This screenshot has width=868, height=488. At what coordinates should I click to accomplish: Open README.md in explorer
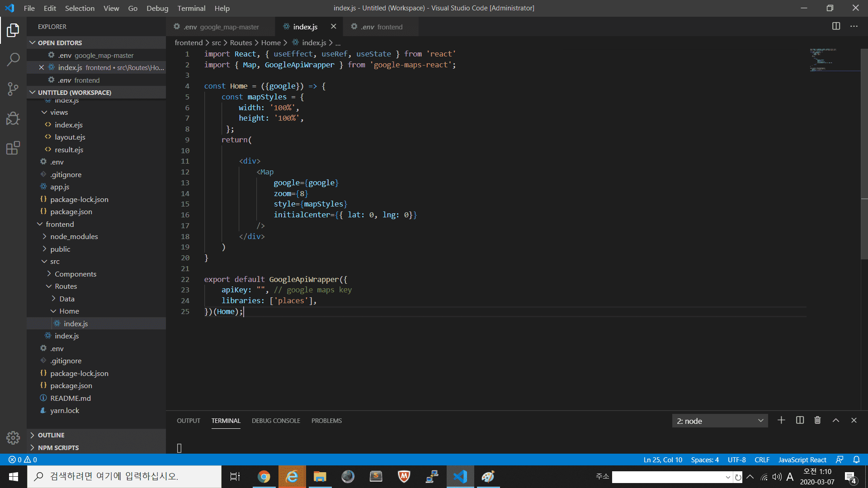pos(70,398)
